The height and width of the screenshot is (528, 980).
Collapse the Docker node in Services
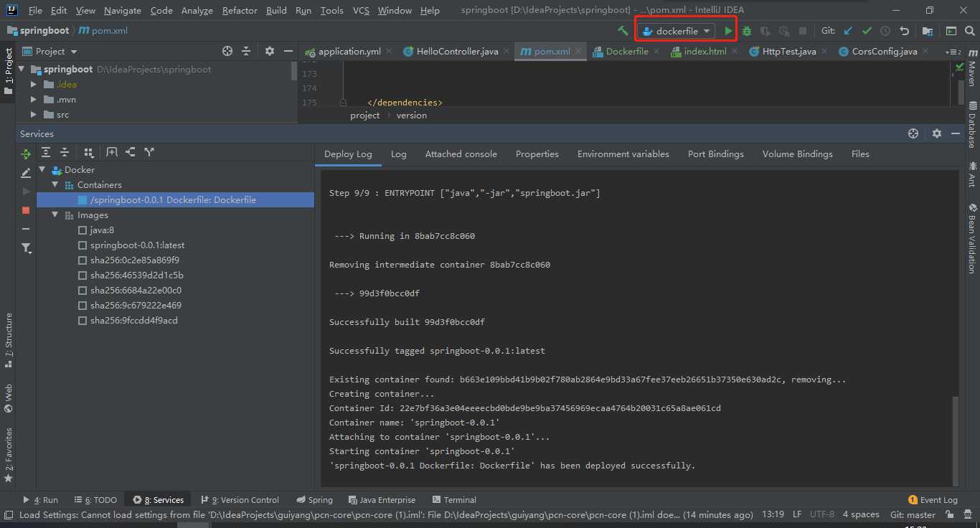click(42, 170)
